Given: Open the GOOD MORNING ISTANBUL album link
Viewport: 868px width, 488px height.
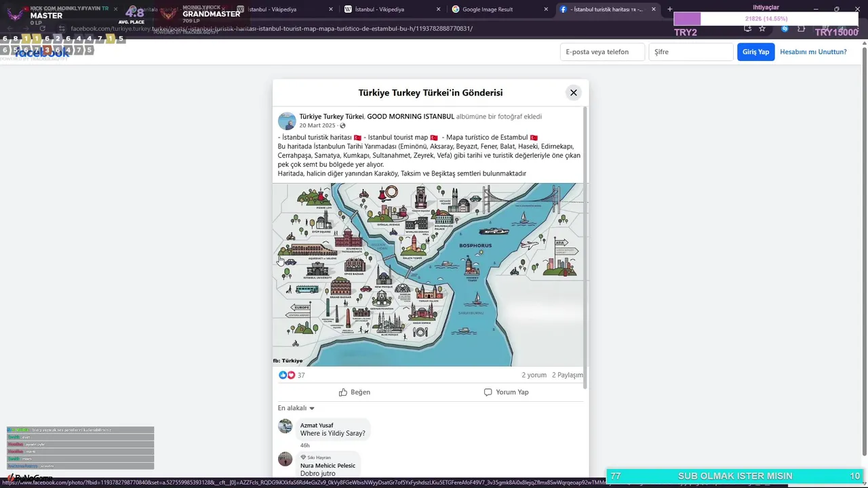Looking at the screenshot, I should click(411, 117).
